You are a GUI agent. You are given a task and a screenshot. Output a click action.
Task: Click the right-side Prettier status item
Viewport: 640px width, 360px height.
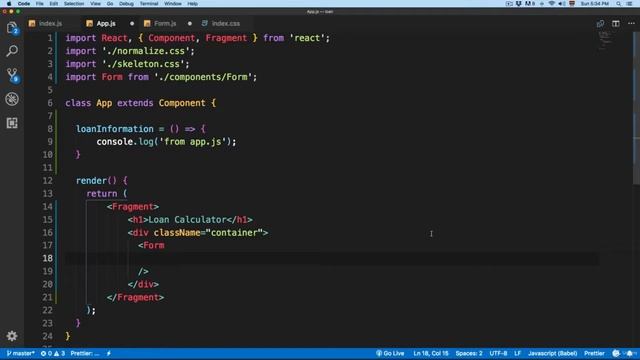tap(594, 353)
